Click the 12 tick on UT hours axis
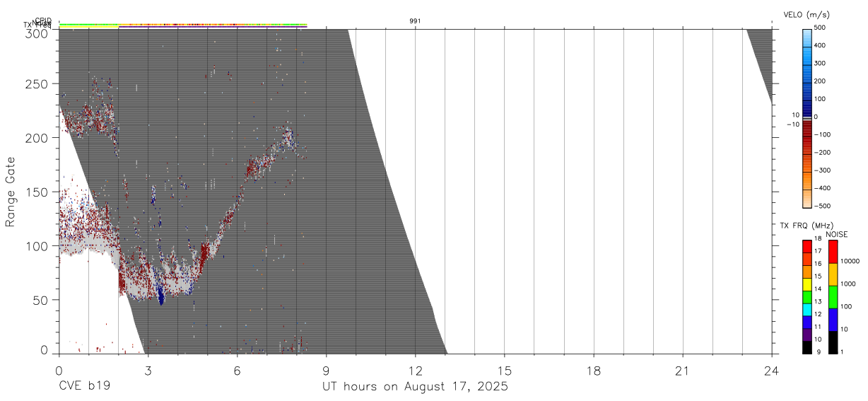The image size is (868, 401). coord(415,371)
